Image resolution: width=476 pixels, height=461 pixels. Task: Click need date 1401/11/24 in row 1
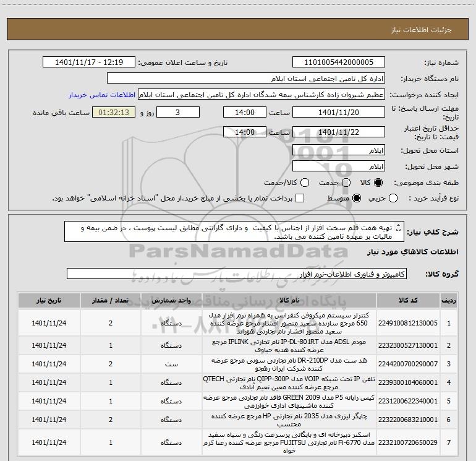49,323
